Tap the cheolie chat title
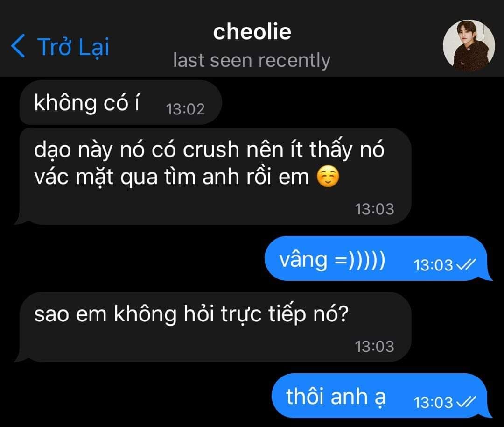The width and height of the screenshot is (504, 427). pyautogui.click(x=252, y=32)
